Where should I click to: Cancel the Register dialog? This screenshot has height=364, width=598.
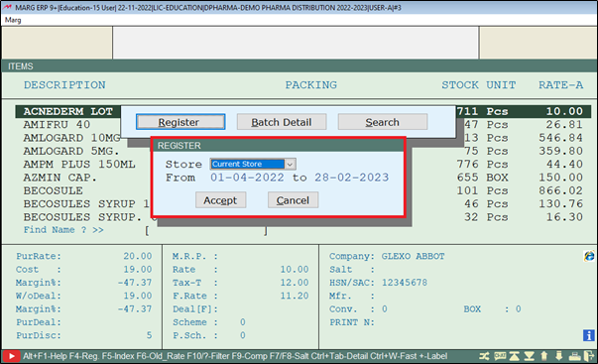point(293,200)
